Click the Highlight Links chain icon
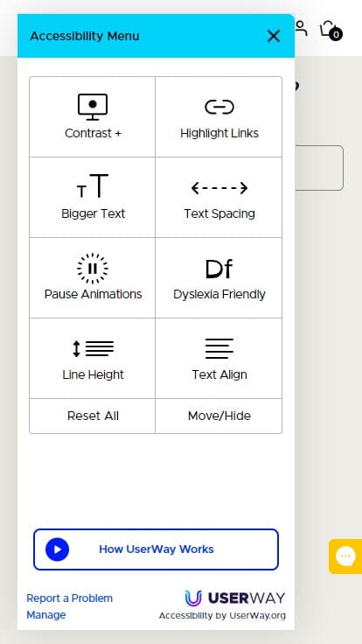This screenshot has height=644, width=362. coord(219,107)
